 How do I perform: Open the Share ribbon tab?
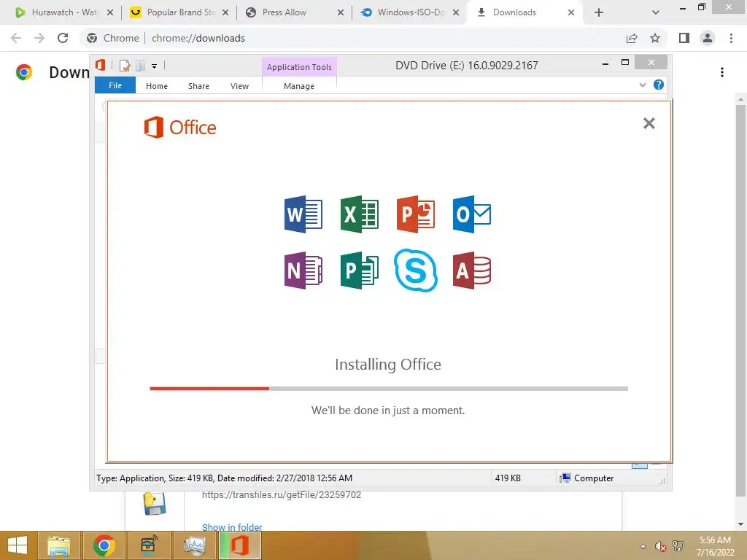coord(198,86)
